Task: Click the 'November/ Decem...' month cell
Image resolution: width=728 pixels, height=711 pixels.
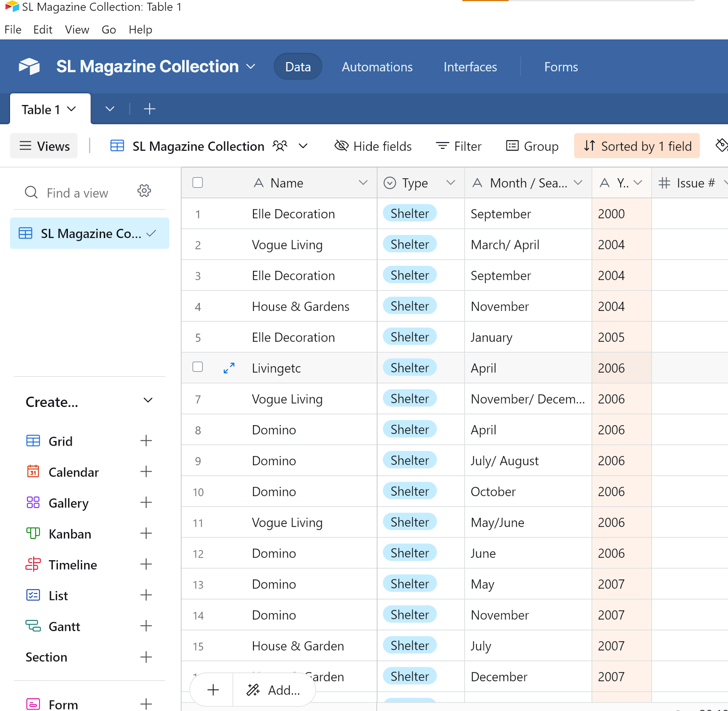Action: tap(528, 399)
